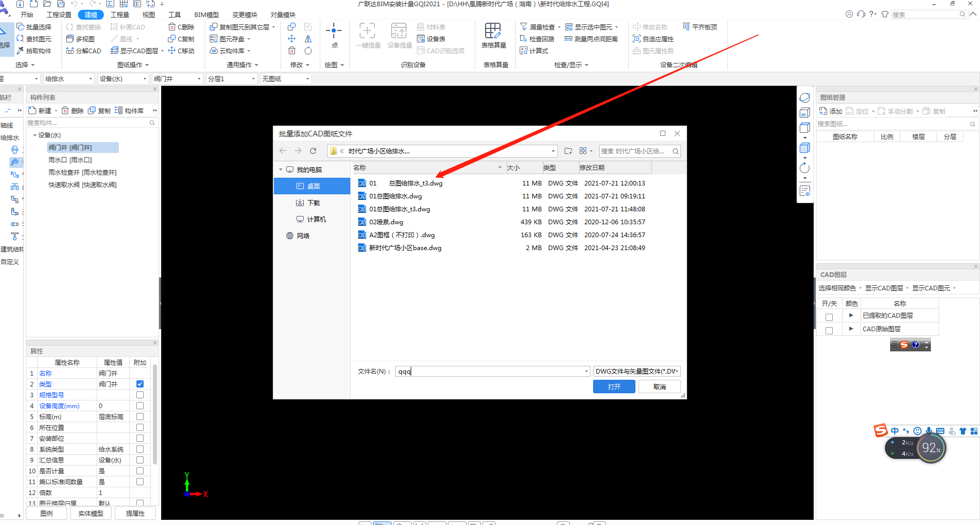Click 新建 in the component list panel

pos(40,111)
